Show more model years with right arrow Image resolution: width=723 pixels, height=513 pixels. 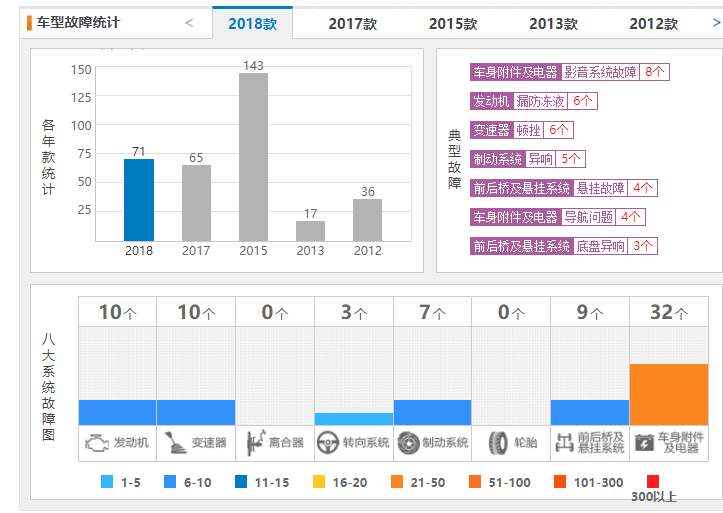click(717, 23)
